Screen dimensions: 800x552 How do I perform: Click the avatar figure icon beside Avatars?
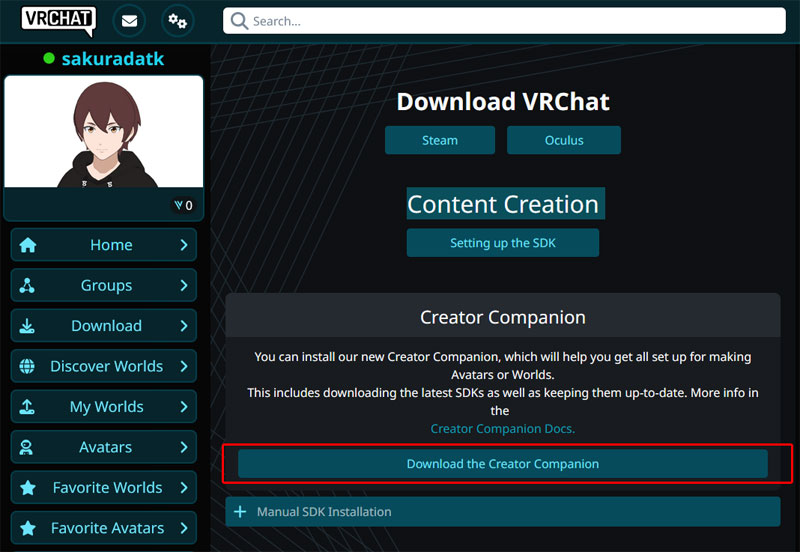(26, 447)
